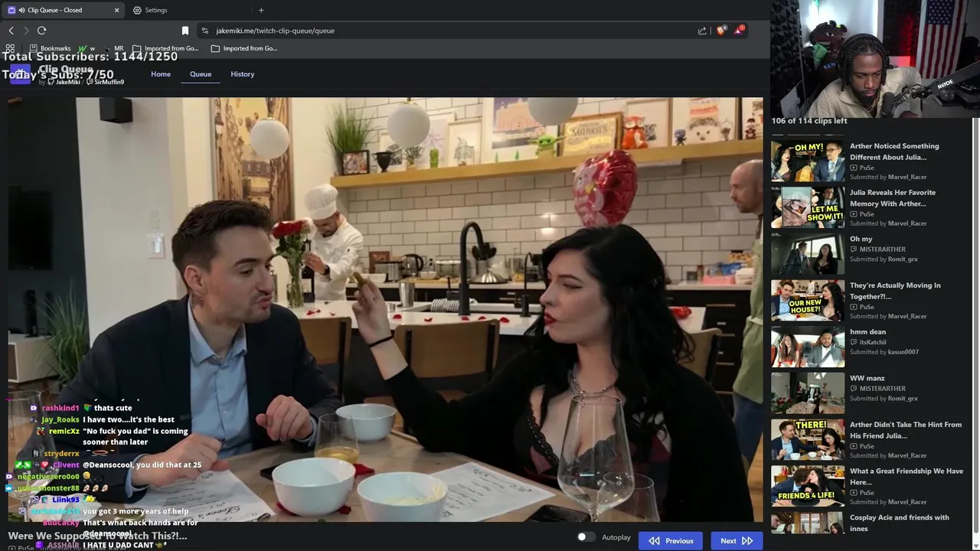Select the 'Oh my' clip title

(x=861, y=239)
